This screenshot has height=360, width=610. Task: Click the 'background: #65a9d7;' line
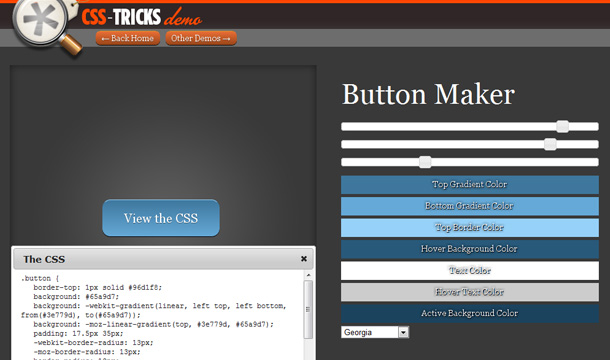coord(76,297)
